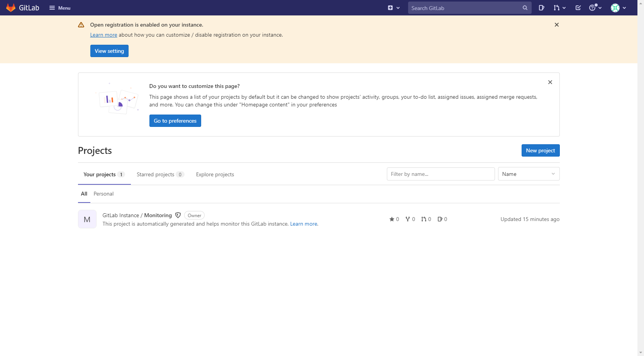Expand the help menu chevron

click(600, 8)
